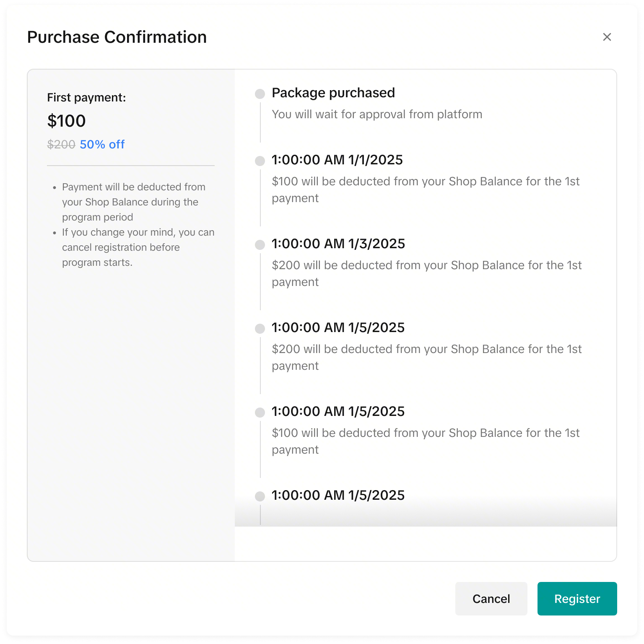Select the dot beside the 1/5/2025 $200 deduction
The image size is (644, 644).
(260, 328)
